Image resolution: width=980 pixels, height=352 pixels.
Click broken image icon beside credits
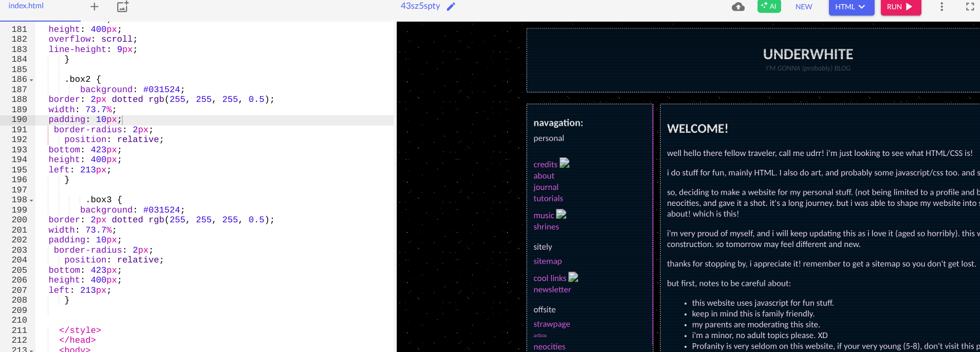pyautogui.click(x=564, y=163)
